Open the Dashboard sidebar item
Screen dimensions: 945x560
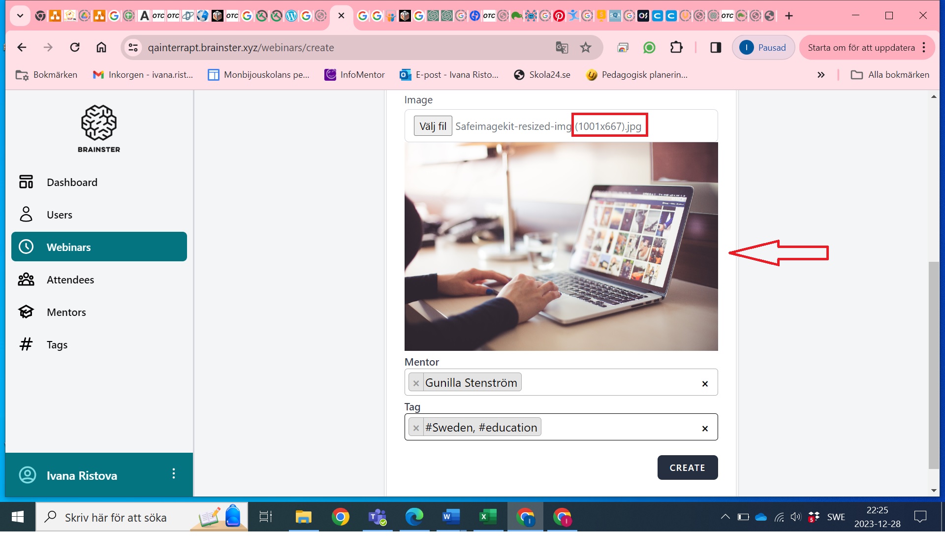[x=72, y=182]
